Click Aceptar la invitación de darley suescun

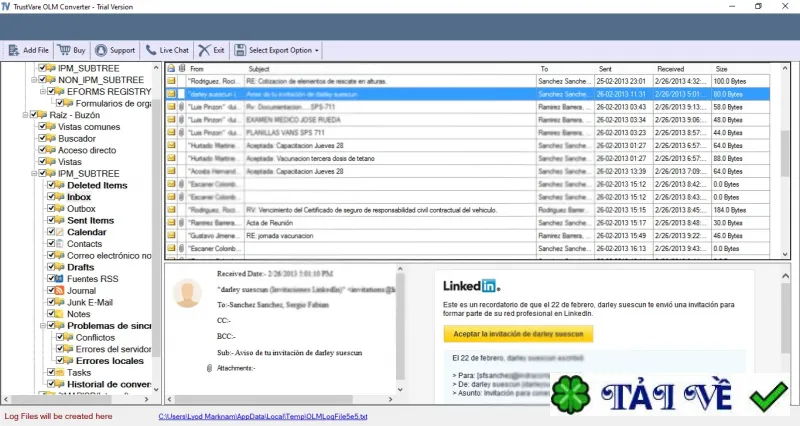[x=518, y=334]
